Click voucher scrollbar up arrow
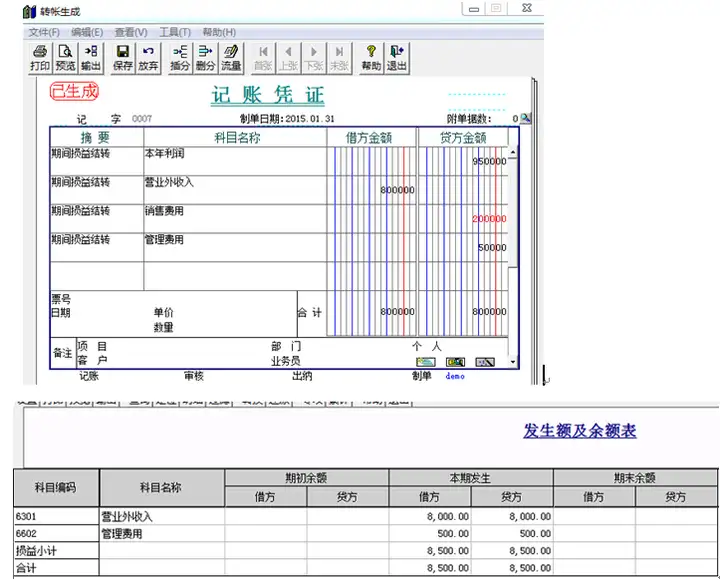 click(x=513, y=152)
